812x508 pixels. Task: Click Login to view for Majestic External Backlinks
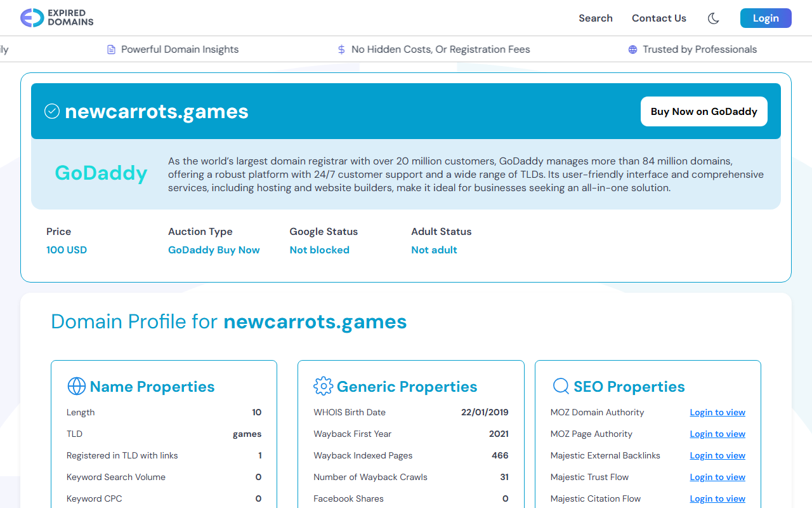pyautogui.click(x=717, y=455)
